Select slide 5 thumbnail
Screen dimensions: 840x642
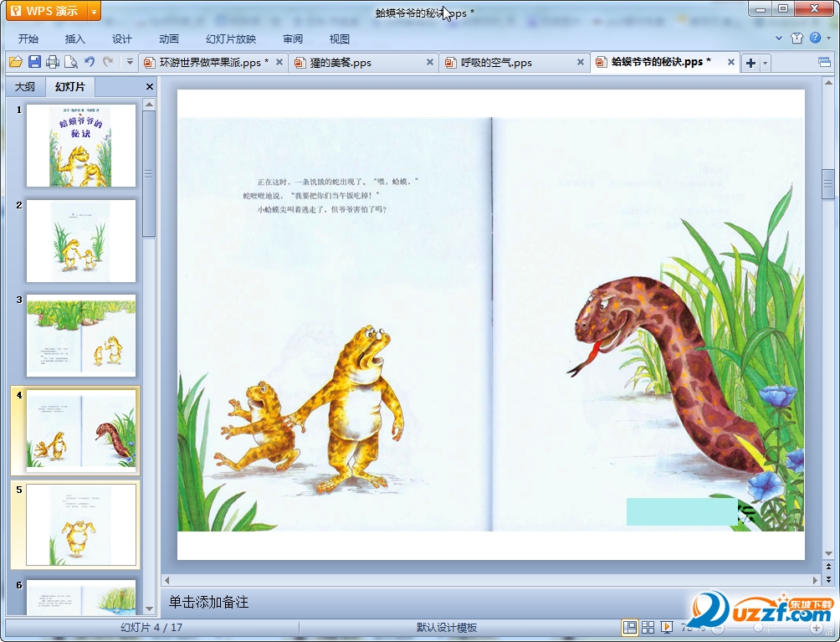coord(81,525)
